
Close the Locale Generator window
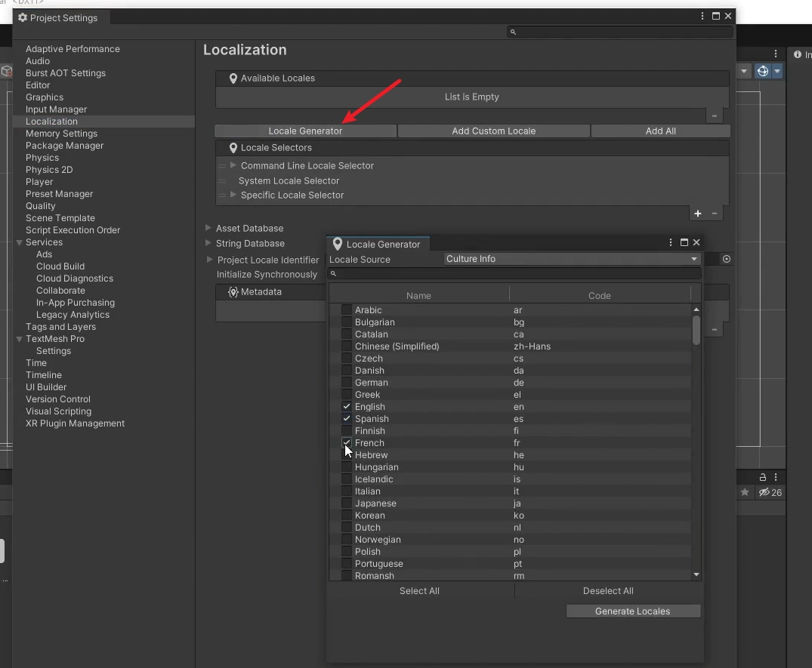[x=696, y=242]
